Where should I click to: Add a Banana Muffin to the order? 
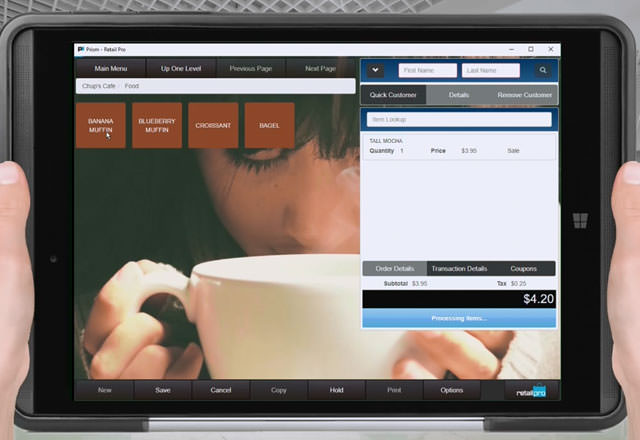[x=100, y=125]
